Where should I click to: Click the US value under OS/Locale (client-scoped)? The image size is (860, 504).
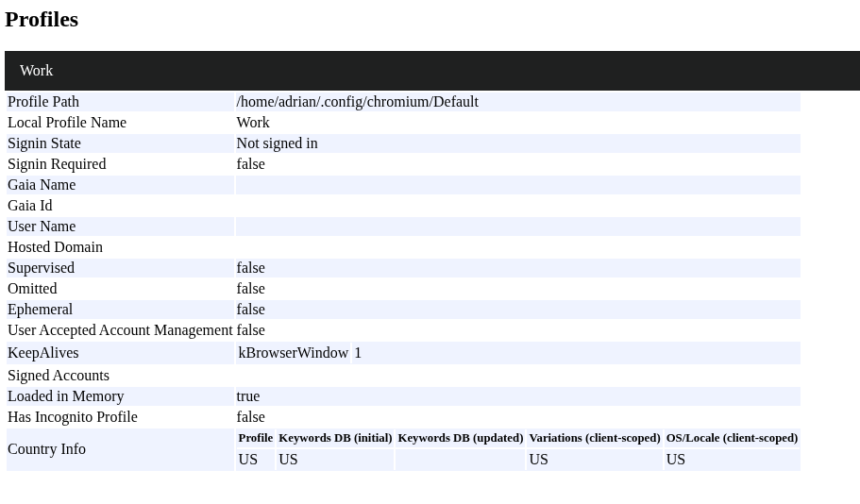[676, 460]
